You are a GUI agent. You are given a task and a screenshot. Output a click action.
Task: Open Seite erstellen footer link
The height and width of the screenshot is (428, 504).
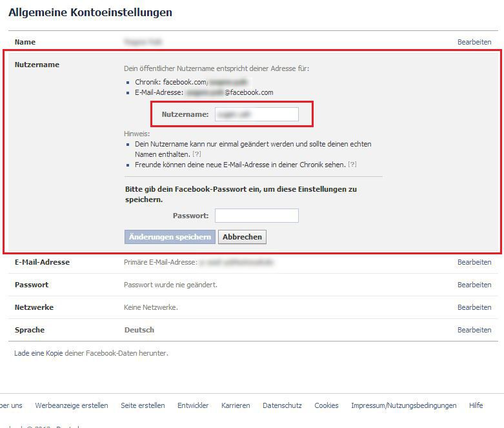143,405
